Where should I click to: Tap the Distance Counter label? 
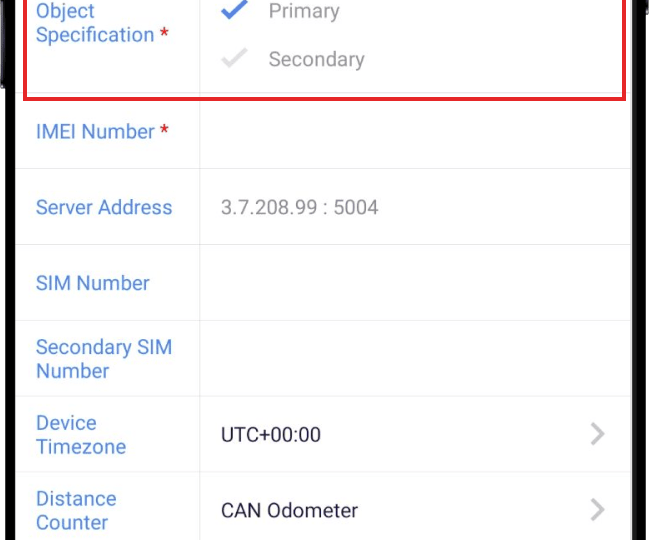(76, 510)
